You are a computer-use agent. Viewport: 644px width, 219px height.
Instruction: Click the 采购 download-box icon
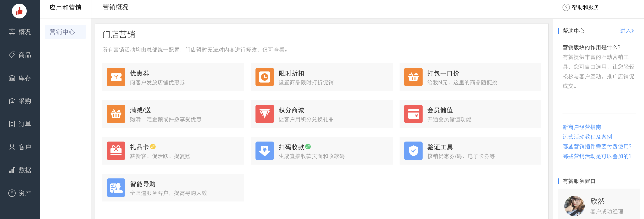pos(12,101)
